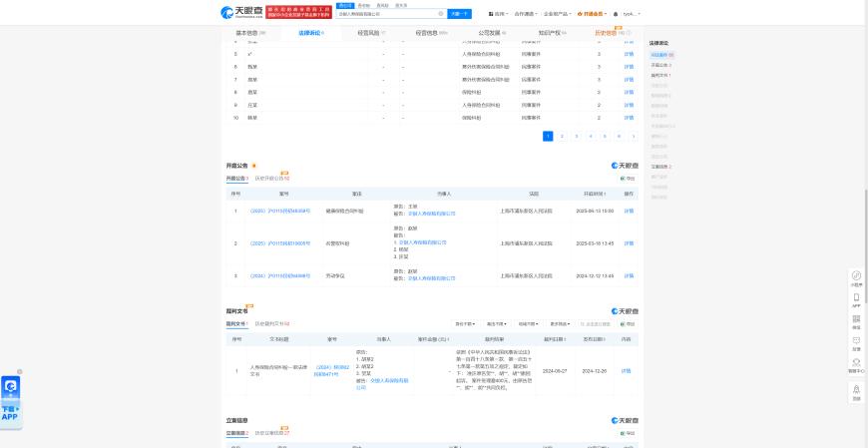Jump to 开庭公告 in right anchor list
Image resolution: width=868 pixels, height=448 pixels.
point(660,65)
